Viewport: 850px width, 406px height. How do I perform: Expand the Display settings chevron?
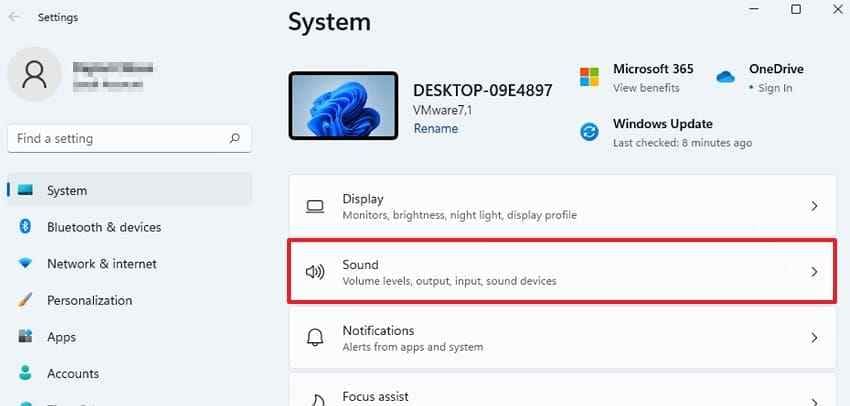pos(814,207)
